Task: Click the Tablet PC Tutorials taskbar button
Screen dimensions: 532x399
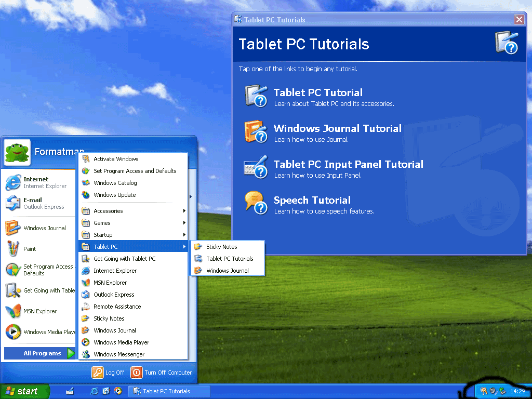Action: (169, 391)
